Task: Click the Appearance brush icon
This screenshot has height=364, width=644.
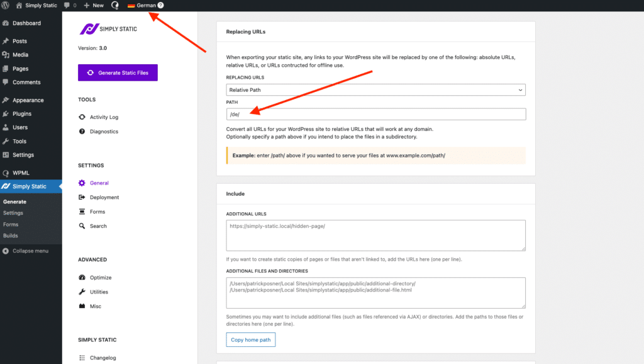Action: [x=5, y=100]
